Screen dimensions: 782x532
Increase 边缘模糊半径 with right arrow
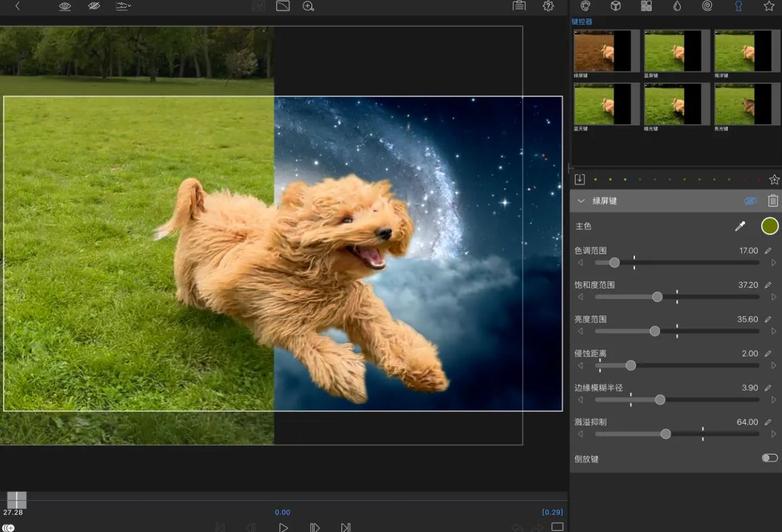(774, 400)
